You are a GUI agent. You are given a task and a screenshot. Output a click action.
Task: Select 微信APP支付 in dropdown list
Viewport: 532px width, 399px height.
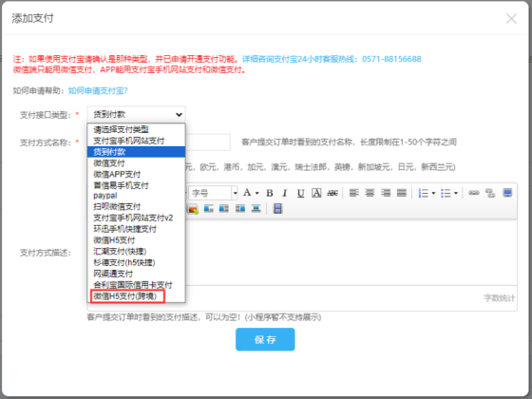[x=117, y=174]
